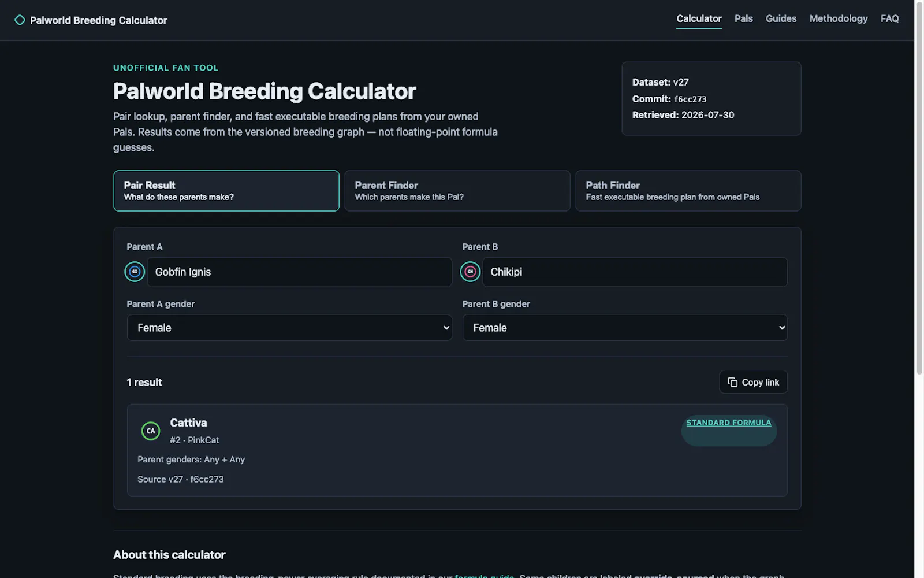
Task: Go to the Pals page
Action: pos(743,18)
